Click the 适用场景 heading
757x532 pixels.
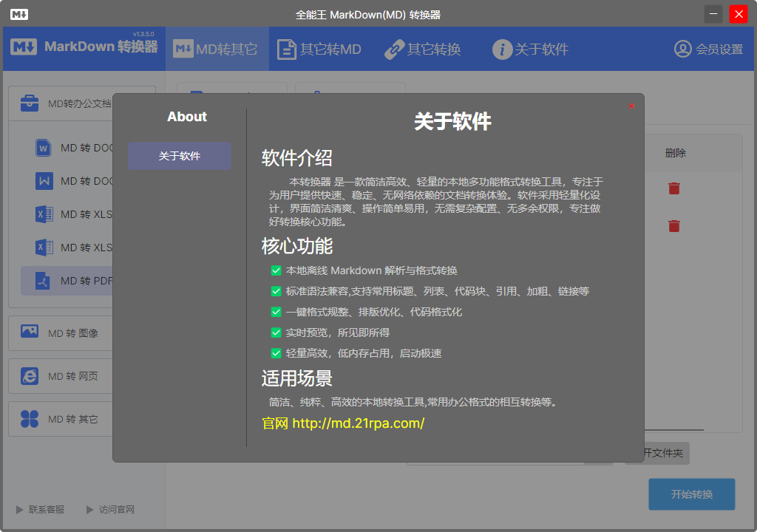[297, 378]
